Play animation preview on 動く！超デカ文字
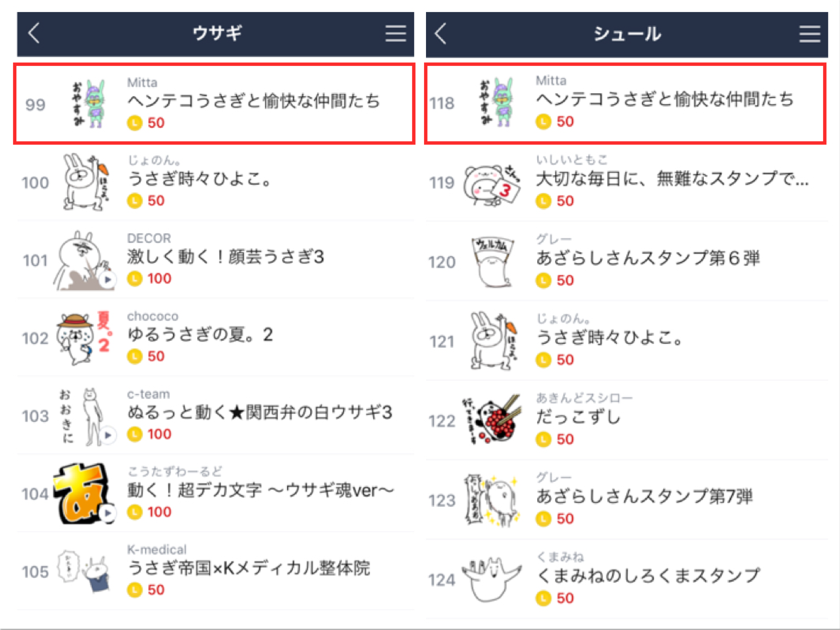Viewport: 840px width, 630px height. tap(108, 513)
